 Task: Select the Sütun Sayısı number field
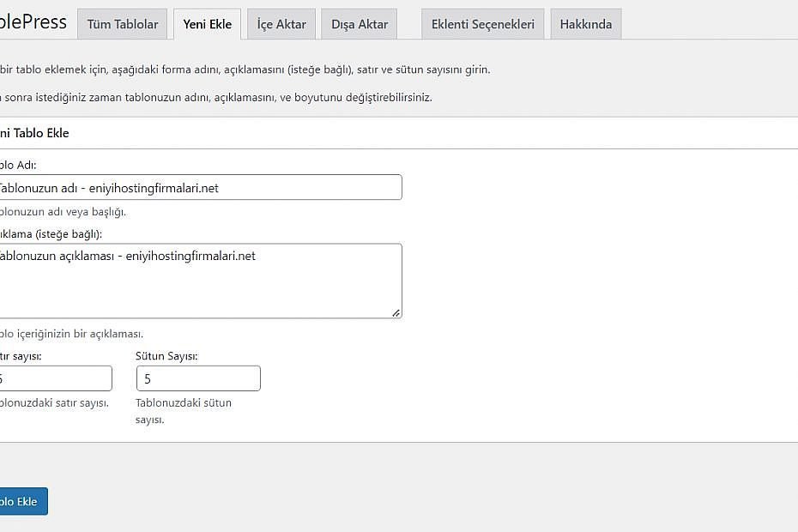(197, 378)
